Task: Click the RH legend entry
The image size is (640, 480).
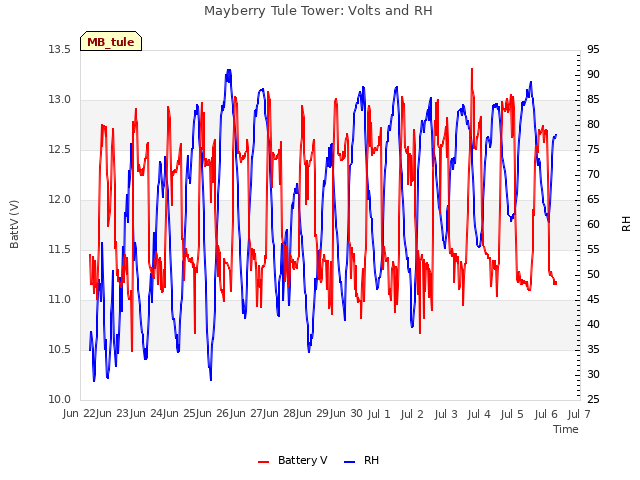Action: pos(362,460)
